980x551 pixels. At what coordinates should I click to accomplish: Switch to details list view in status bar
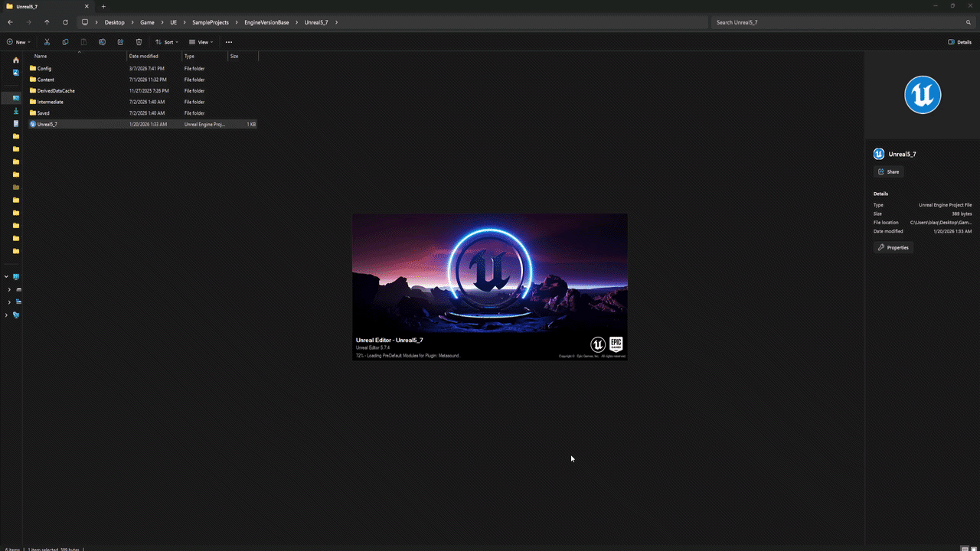pyautogui.click(x=965, y=548)
